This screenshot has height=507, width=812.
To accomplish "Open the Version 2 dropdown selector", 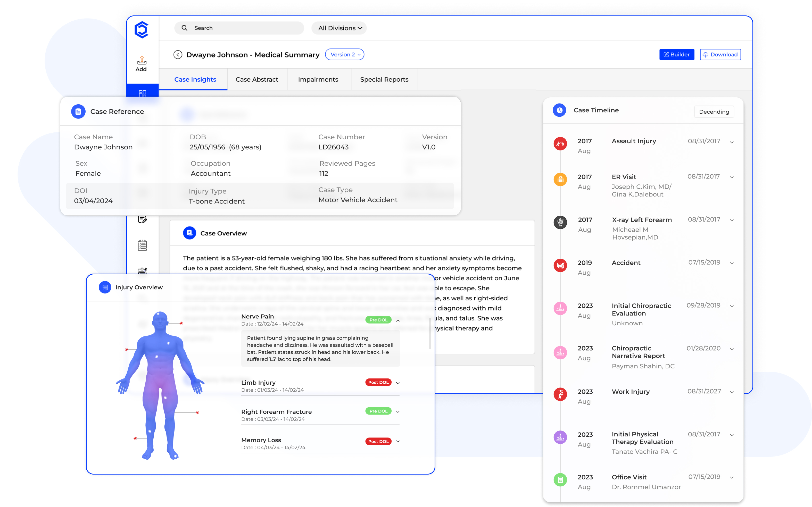I will 345,54.
